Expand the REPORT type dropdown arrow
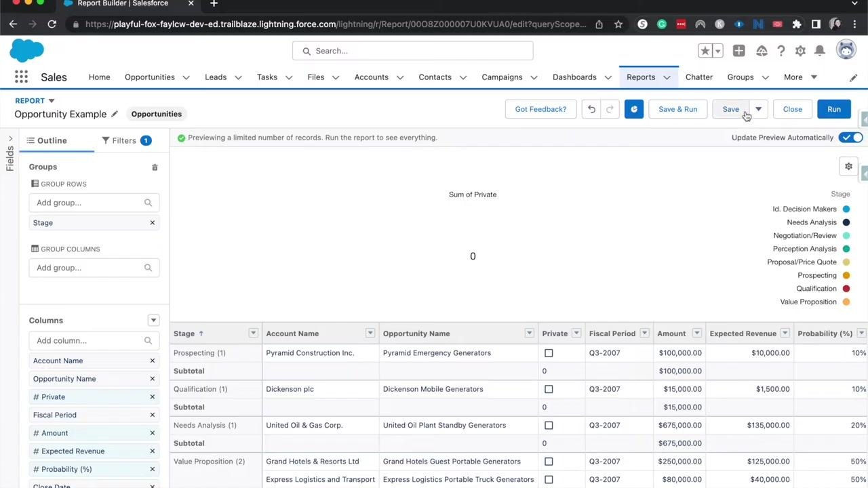Image resolution: width=868 pixels, height=488 pixels. (x=52, y=101)
